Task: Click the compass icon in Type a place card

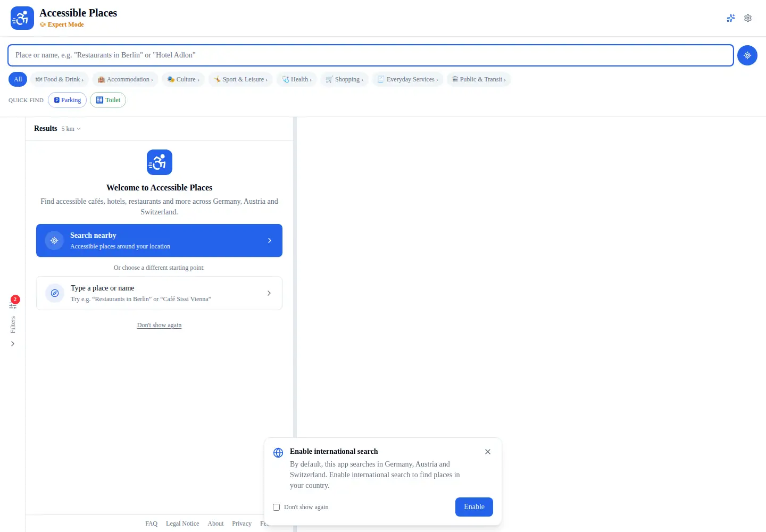Action: click(x=54, y=293)
